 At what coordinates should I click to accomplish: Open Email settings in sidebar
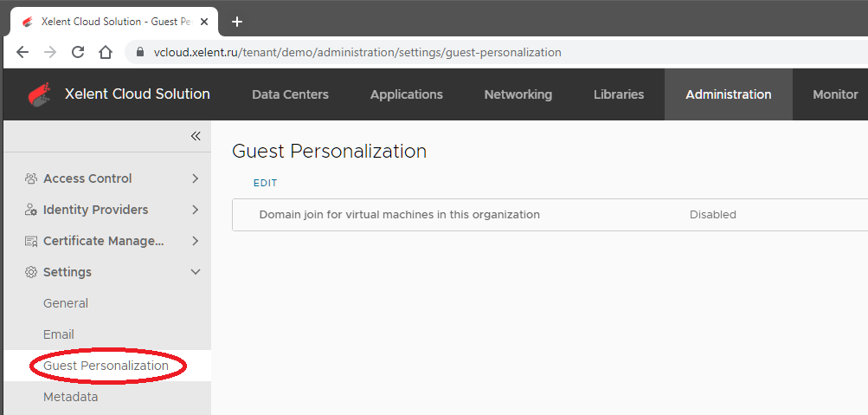tap(59, 334)
